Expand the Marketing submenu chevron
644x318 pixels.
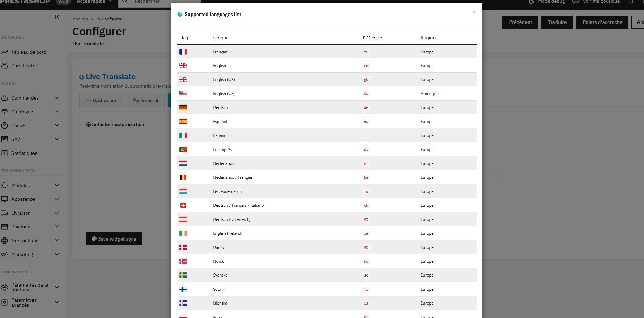(x=57, y=254)
